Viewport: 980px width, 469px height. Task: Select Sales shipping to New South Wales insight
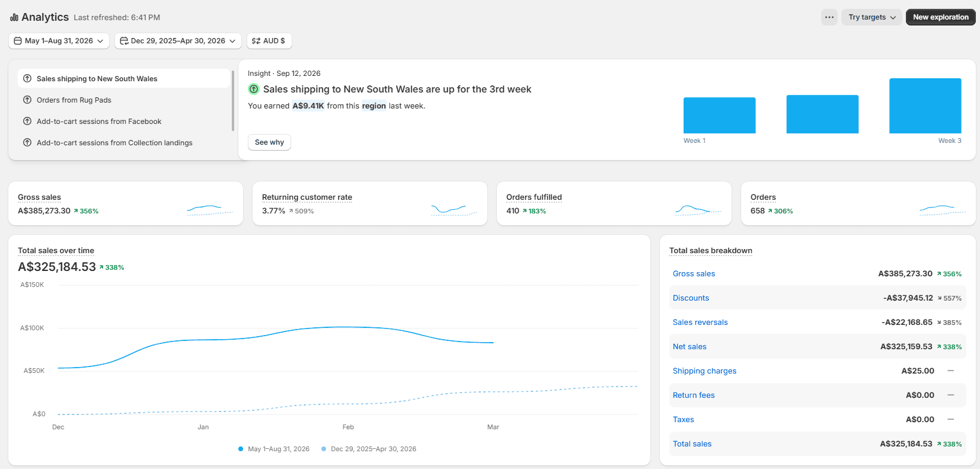pyautogui.click(x=124, y=79)
